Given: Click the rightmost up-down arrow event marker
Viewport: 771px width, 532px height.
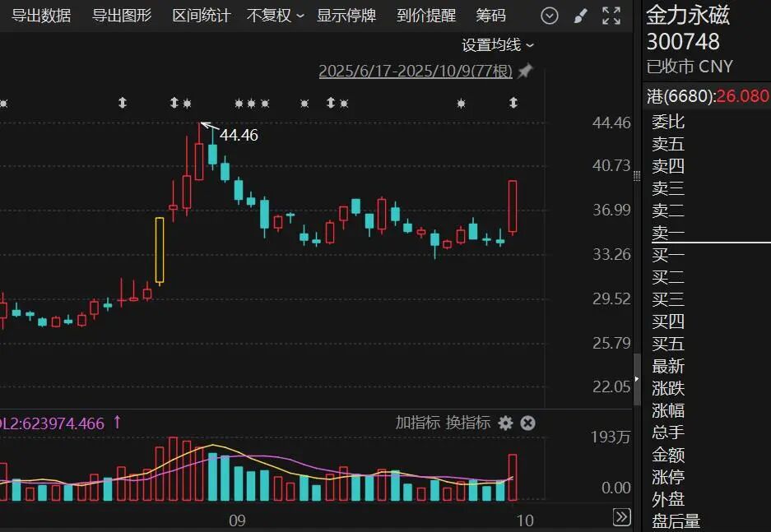Looking at the screenshot, I should pos(513,103).
